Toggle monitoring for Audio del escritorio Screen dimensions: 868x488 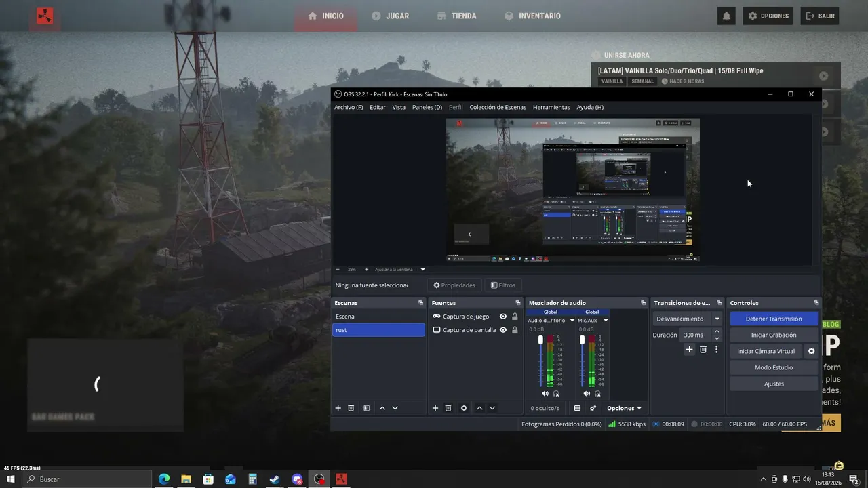(556, 393)
